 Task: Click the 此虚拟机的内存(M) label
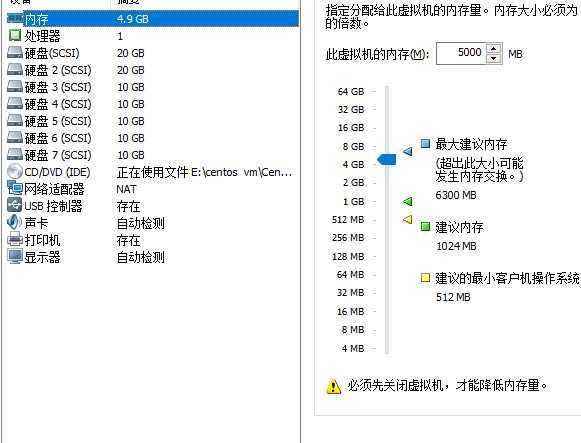(x=378, y=54)
